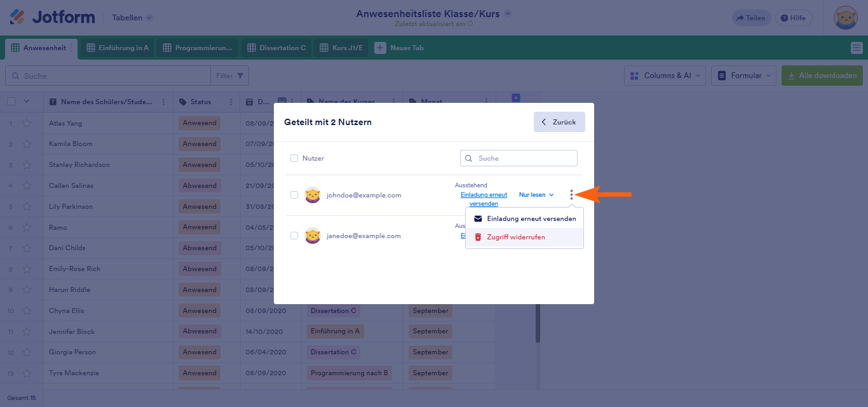The width and height of the screenshot is (868, 407).
Task: Click Name des Schülers column options dots
Action: pos(164,102)
